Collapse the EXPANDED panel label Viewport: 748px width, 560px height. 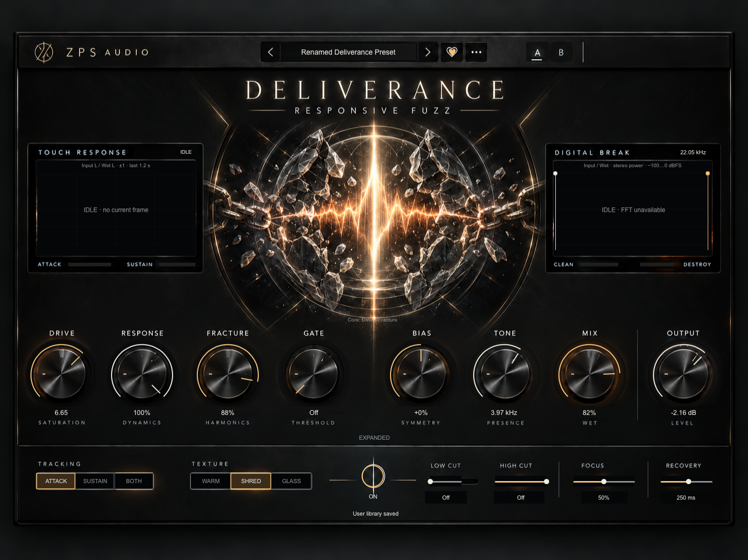pos(375,438)
